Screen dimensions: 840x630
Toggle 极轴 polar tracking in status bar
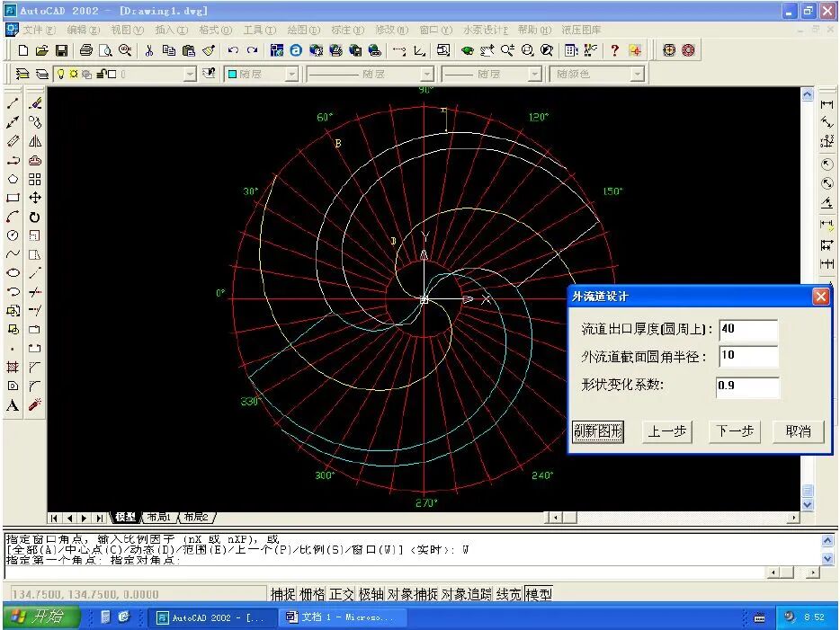tap(371, 594)
